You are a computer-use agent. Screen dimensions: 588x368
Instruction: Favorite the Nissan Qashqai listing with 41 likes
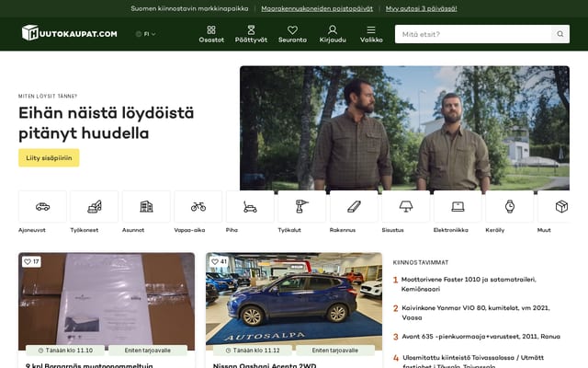point(219,261)
